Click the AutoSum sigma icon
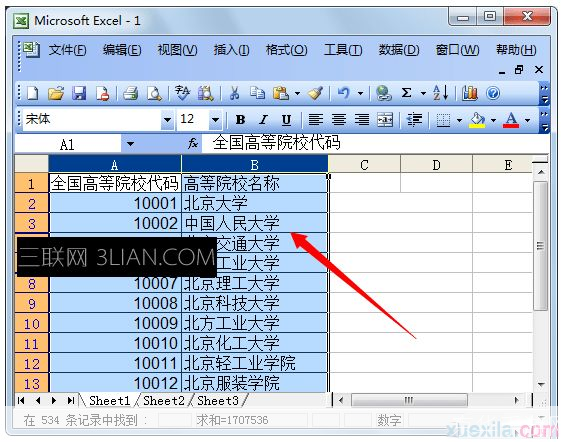567x442 pixels. (406, 93)
